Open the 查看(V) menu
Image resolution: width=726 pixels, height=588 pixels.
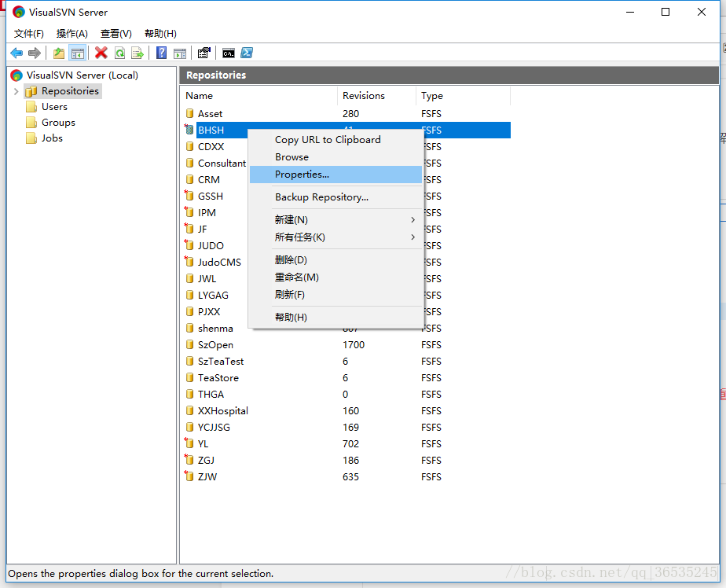pyautogui.click(x=115, y=33)
